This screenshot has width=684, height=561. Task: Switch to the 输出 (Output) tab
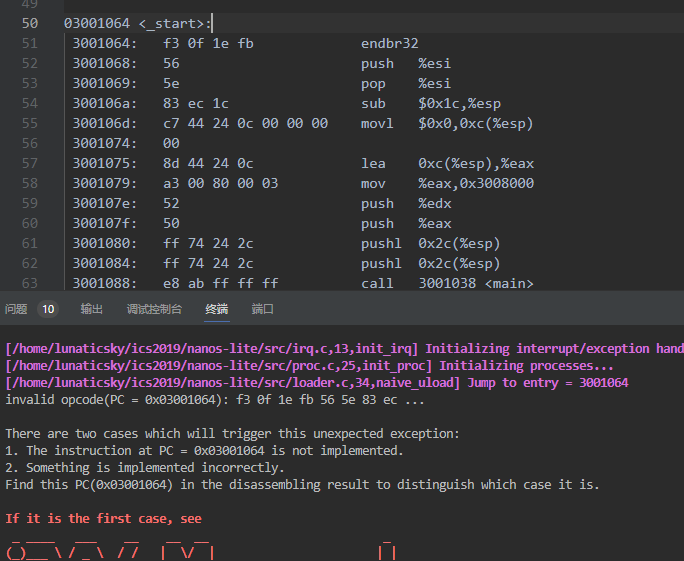point(92,309)
